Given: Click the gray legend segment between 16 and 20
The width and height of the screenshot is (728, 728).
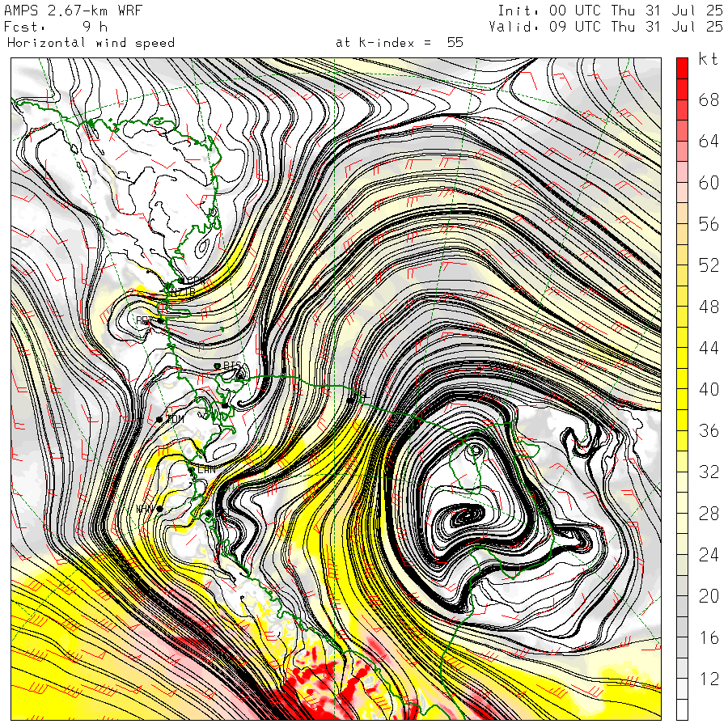Looking at the screenshot, I should point(682,627).
